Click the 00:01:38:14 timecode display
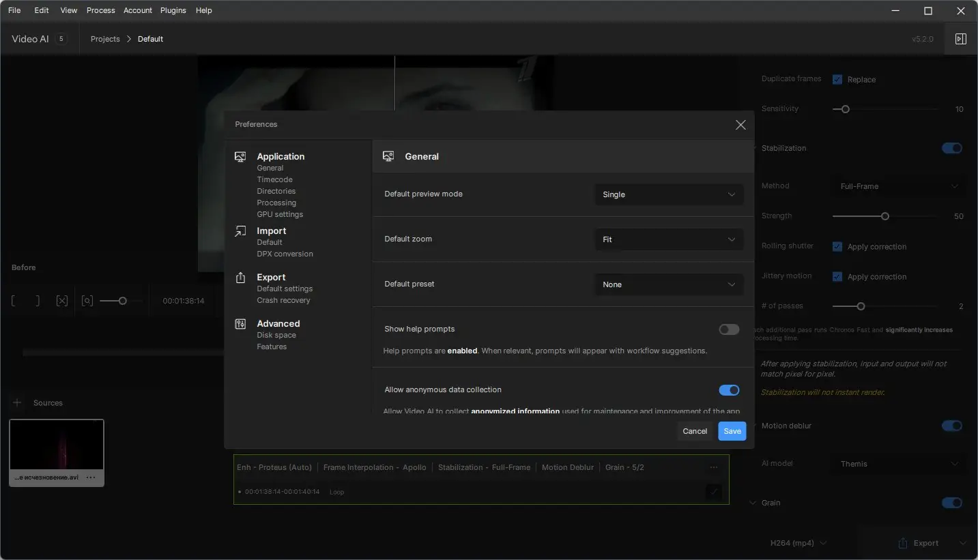978x560 pixels. pyautogui.click(x=184, y=301)
